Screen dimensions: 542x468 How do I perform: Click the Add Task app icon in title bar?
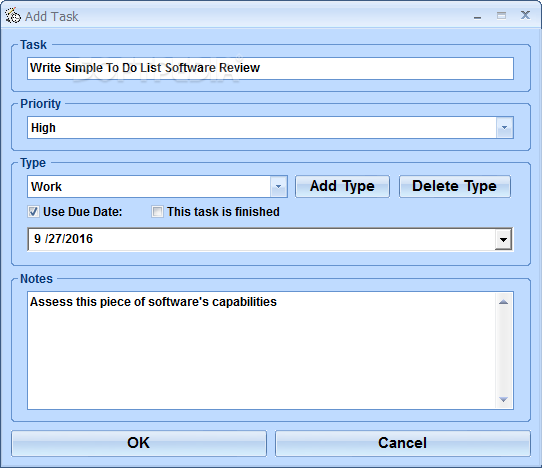tap(13, 16)
